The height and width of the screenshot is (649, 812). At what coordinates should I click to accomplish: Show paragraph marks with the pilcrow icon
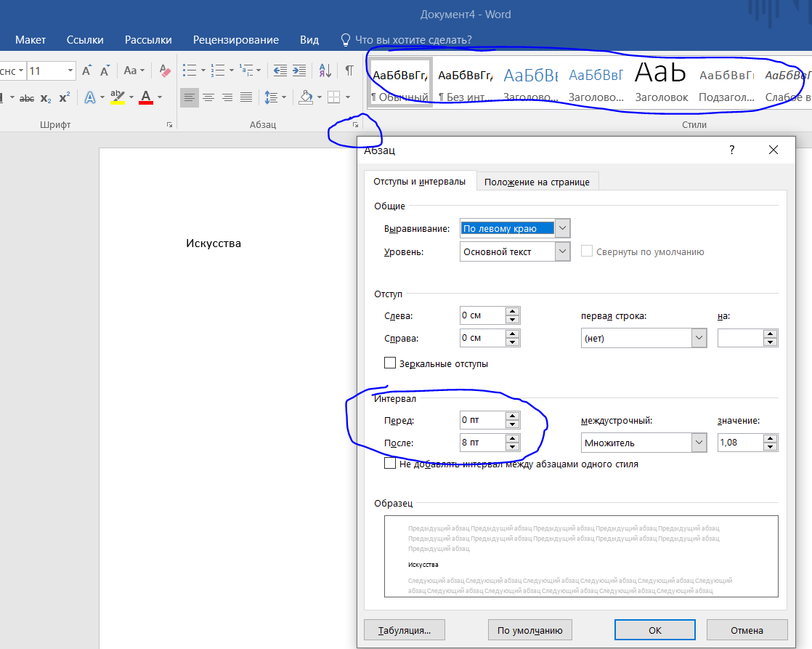tap(349, 70)
